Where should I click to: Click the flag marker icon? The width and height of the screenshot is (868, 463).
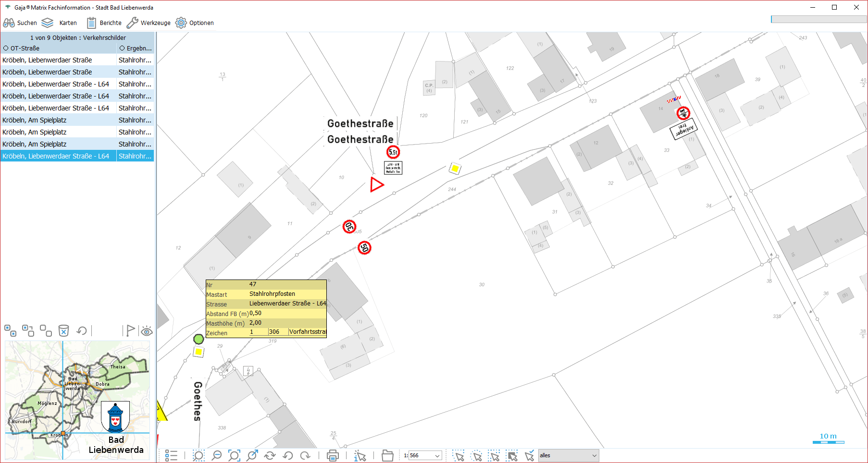point(130,330)
